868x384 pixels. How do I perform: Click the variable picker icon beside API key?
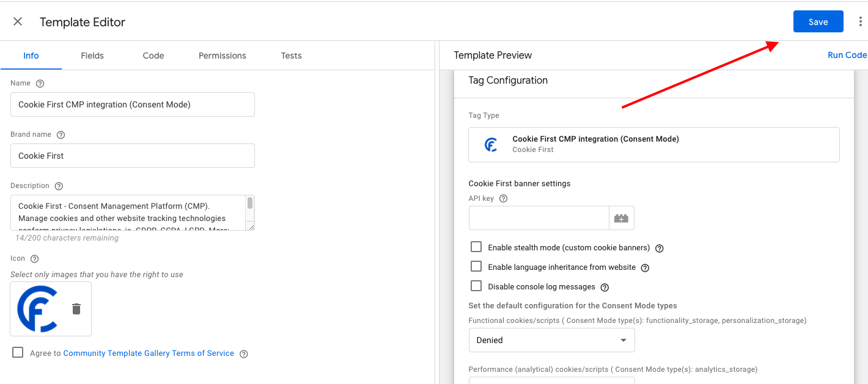pyautogui.click(x=622, y=218)
